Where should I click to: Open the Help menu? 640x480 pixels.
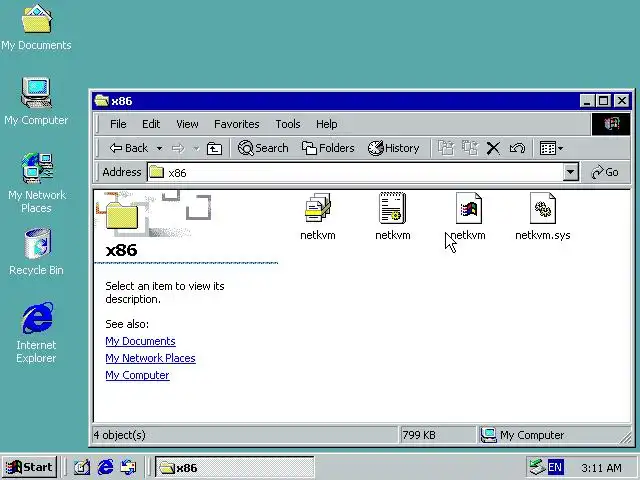click(327, 124)
